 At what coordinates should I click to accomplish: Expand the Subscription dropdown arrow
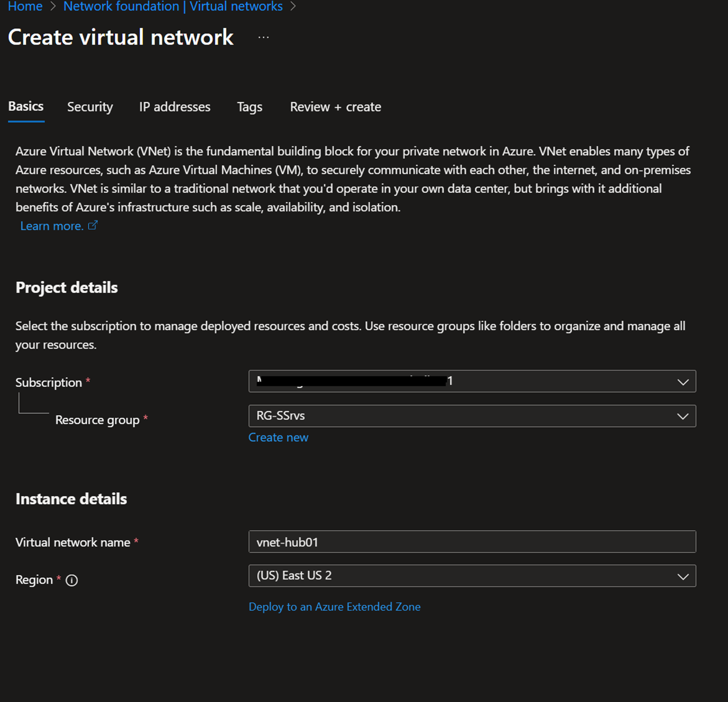pos(683,382)
